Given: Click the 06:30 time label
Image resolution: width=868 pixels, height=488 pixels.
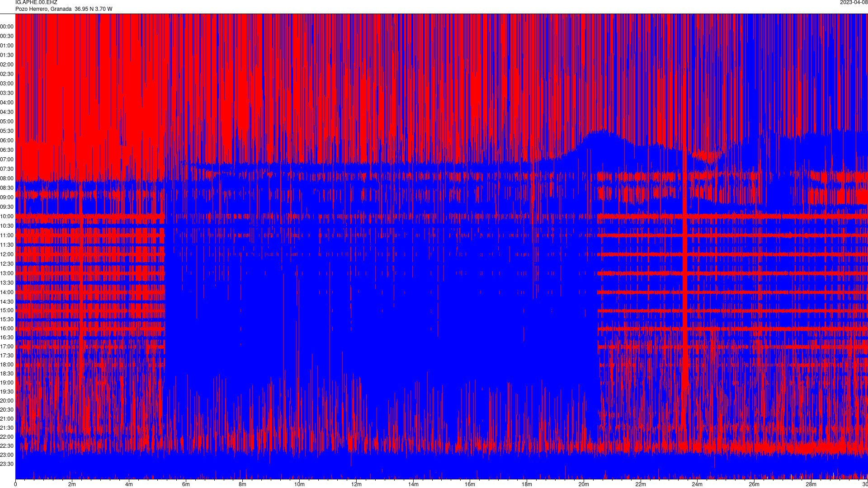Looking at the screenshot, I should pyautogui.click(x=7, y=150).
